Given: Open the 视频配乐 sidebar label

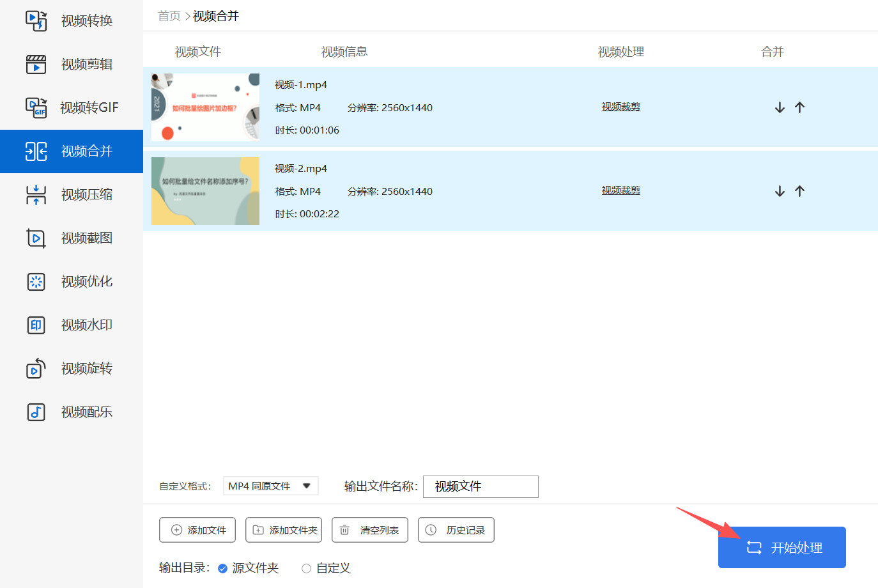Looking at the screenshot, I should (x=87, y=412).
